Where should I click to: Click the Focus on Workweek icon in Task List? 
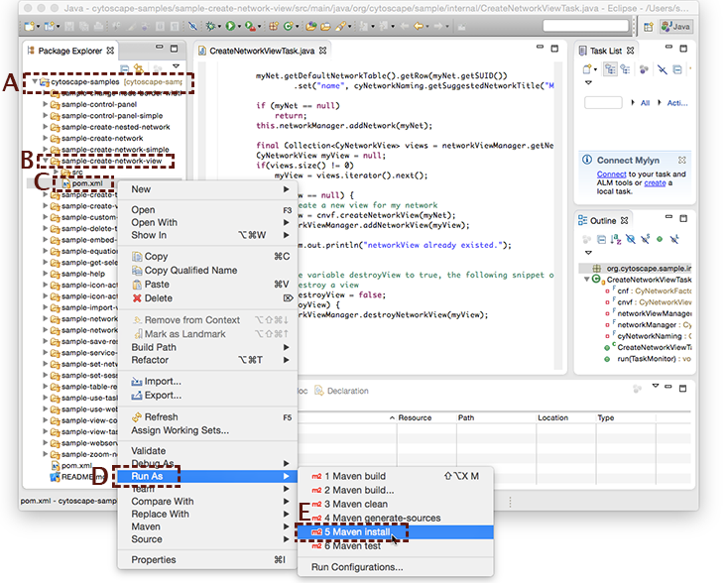(644, 69)
